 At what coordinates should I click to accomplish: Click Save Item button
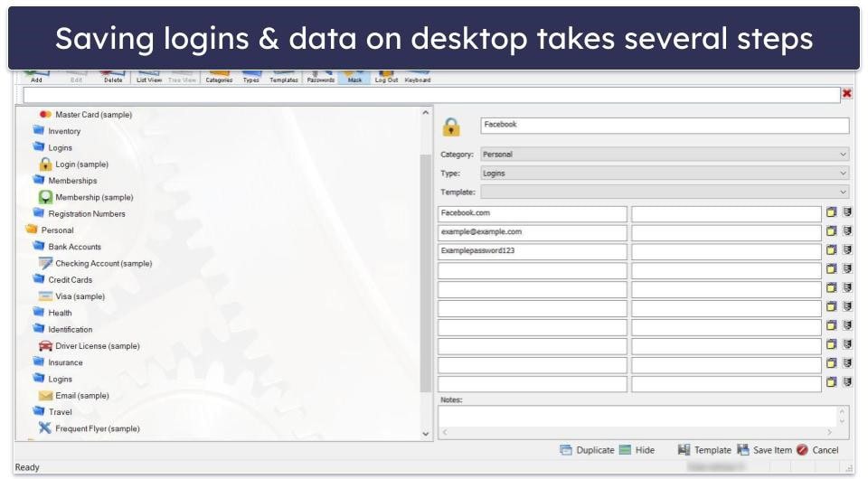[765, 450]
